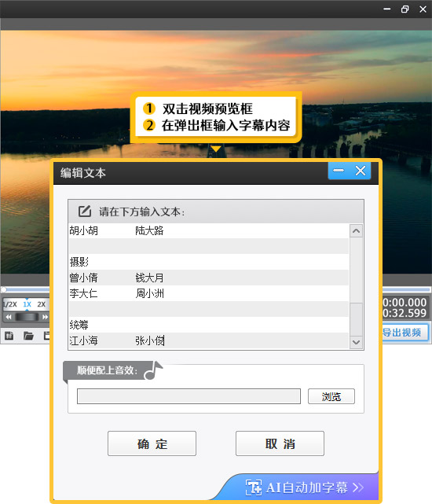This screenshot has height=504, width=432.
Task: Click the 取消 button
Action: tap(280, 443)
